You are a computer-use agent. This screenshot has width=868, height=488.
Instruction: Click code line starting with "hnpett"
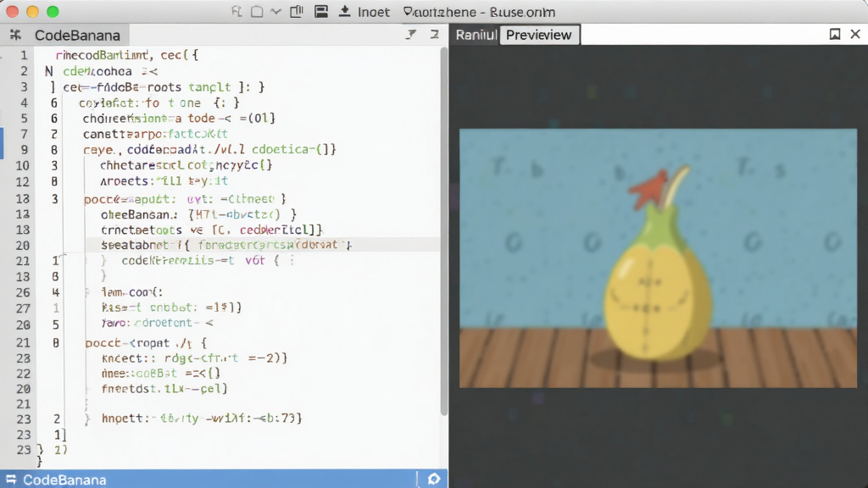tap(202, 419)
